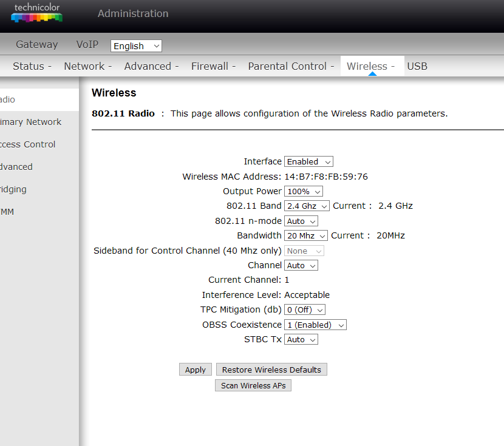Viewport: 504px width, 446px height.
Task: Open the English language dropdown
Action: point(136,46)
